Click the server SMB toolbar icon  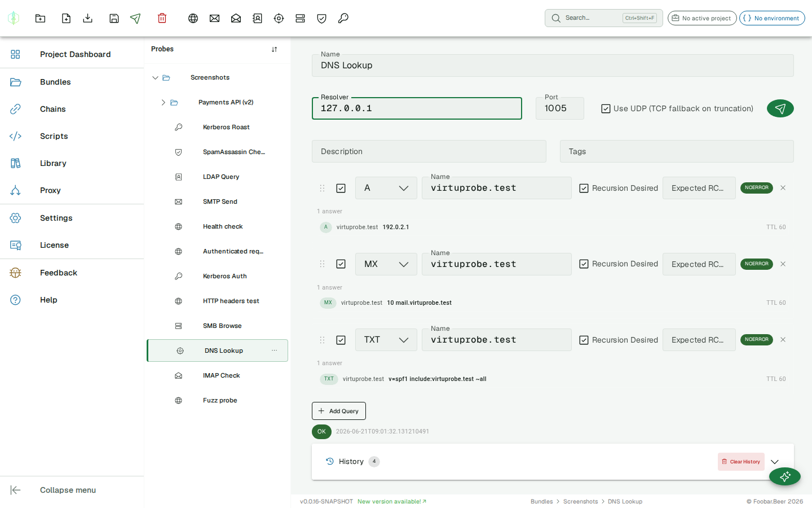click(300, 18)
